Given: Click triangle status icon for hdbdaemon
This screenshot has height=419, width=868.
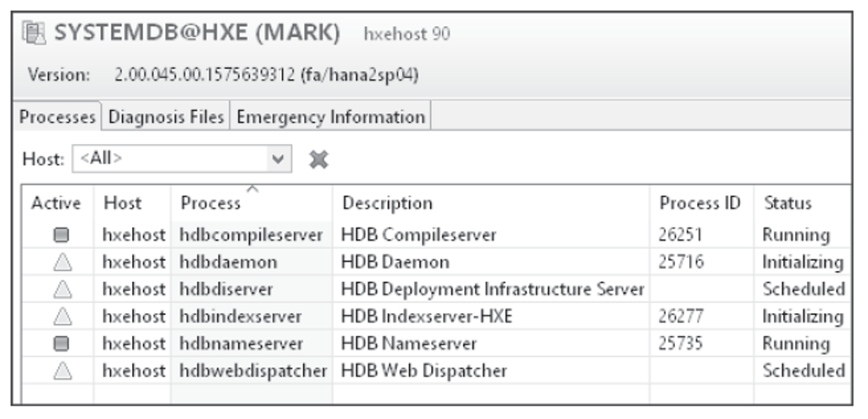Looking at the screenshot, I should [x=63, y=262].
